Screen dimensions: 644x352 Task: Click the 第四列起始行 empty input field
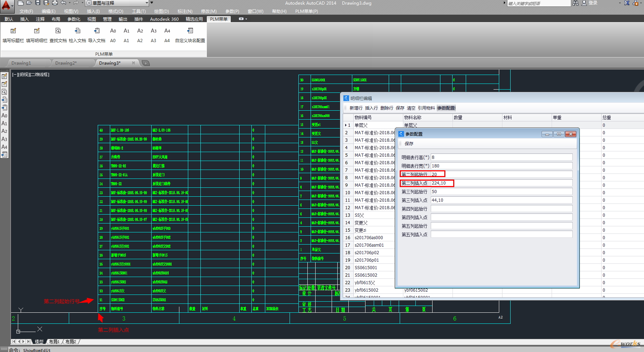pyautogui.click(x=501, y=208)
